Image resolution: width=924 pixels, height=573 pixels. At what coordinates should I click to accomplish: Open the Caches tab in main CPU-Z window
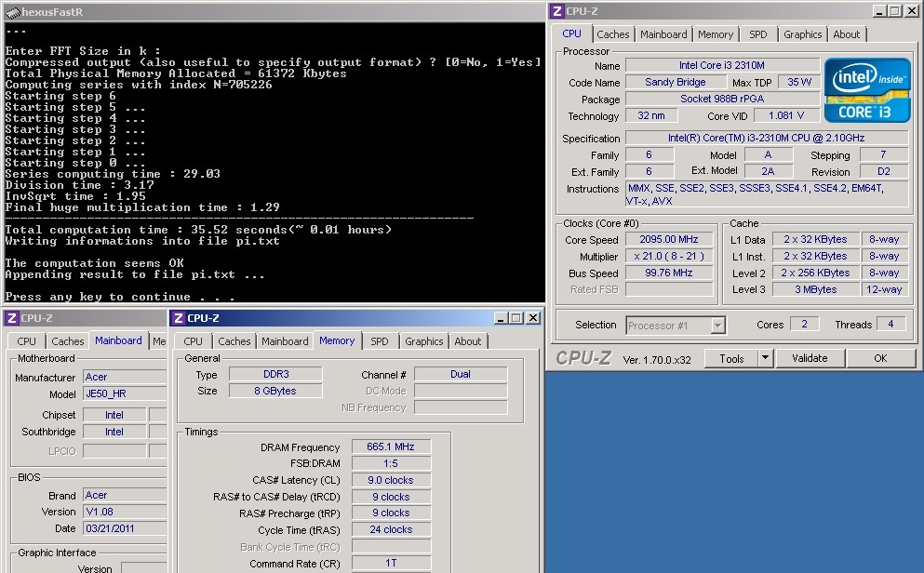(613, 34)
